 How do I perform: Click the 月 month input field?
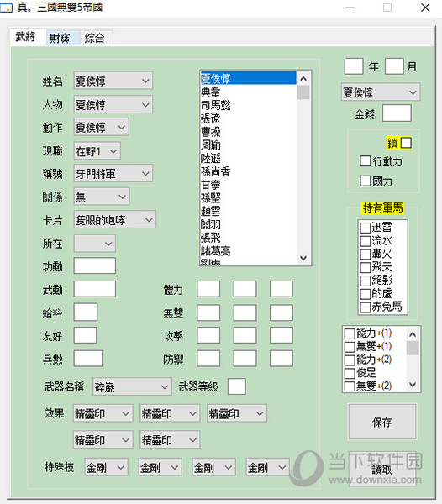[394, 66]
